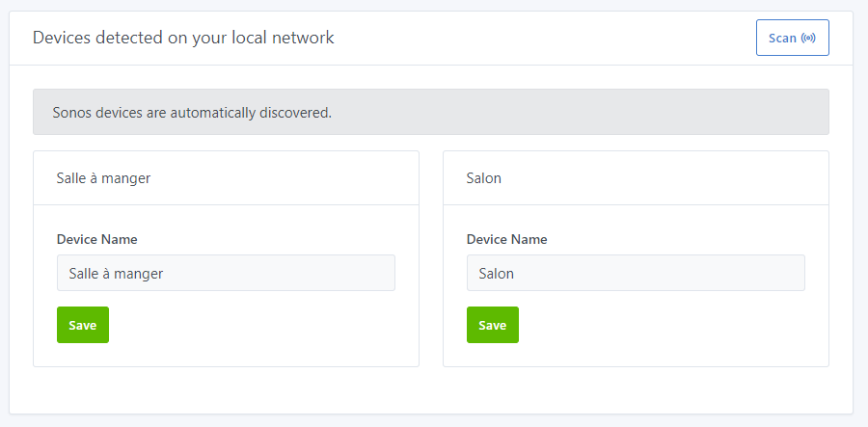The width and height of the screenshot is (868, 427).
Task: Save the Salon device
Action: [x=493, y=325]
